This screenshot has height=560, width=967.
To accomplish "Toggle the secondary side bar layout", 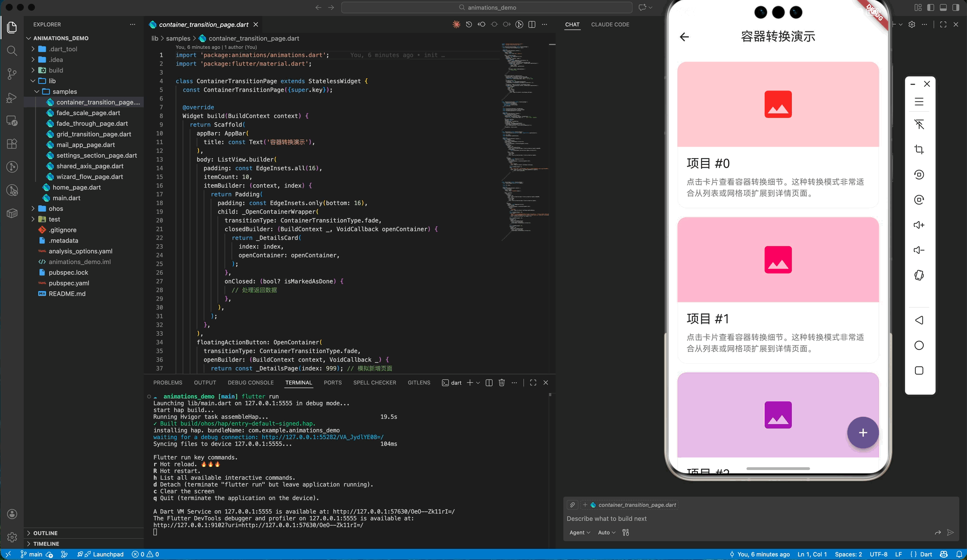I will 955,7.
